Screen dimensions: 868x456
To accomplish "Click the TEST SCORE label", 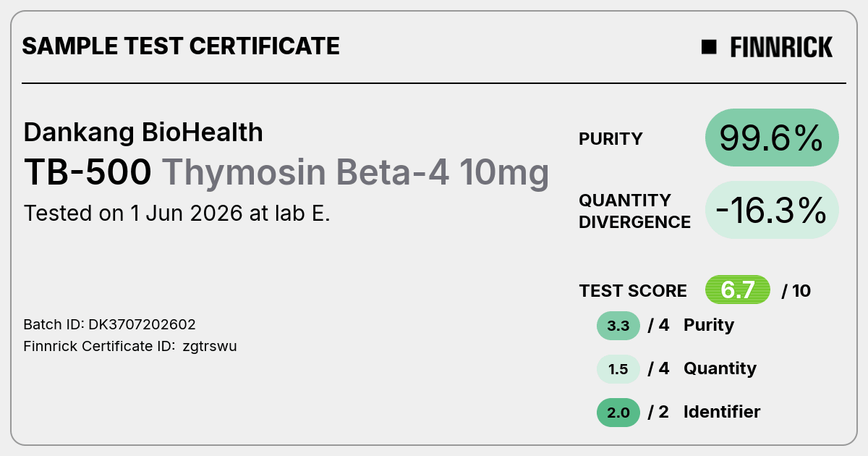I will click(x=633, y=291).
